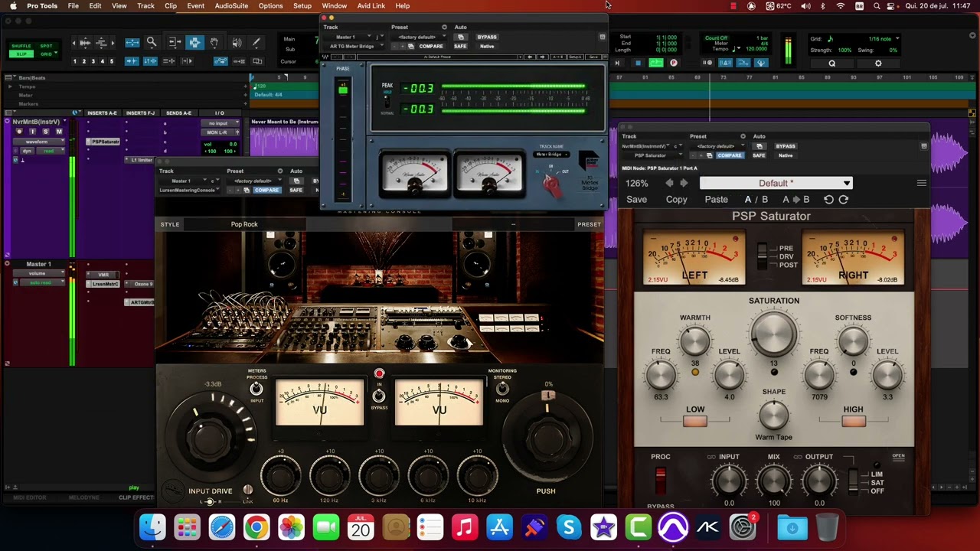Screen dimensions: 980x551
Task: Open the Clip menu
Action: click(x=171, y=6)
